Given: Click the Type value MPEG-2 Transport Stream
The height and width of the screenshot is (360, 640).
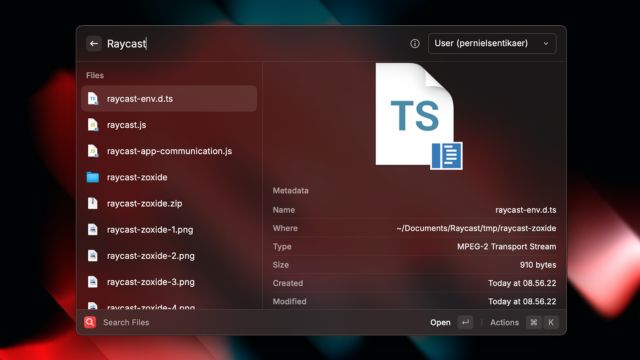Looking at the screenshot, I should coord(507,247).
